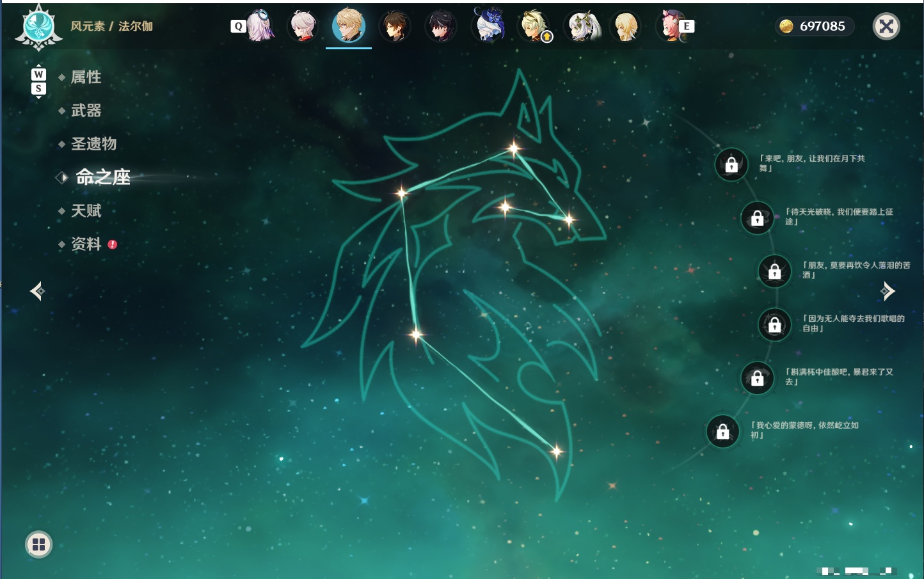Open the 武器 weapon menu

click(86, 111)
